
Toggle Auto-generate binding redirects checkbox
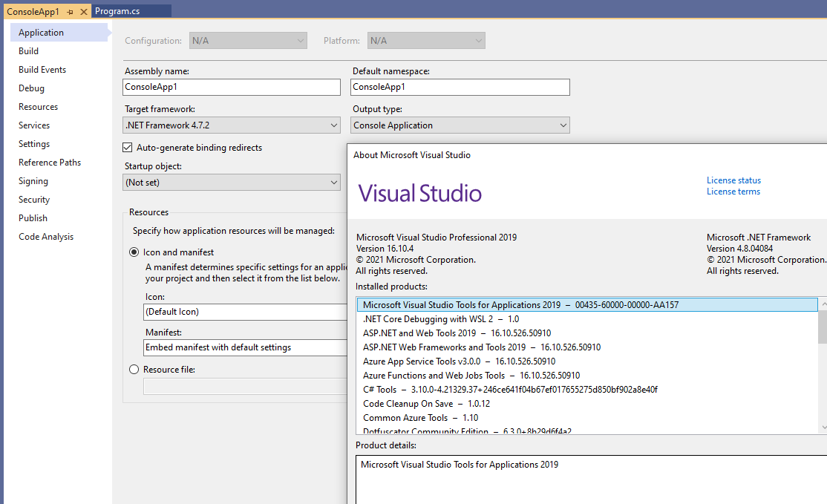[x=127, y=148]
